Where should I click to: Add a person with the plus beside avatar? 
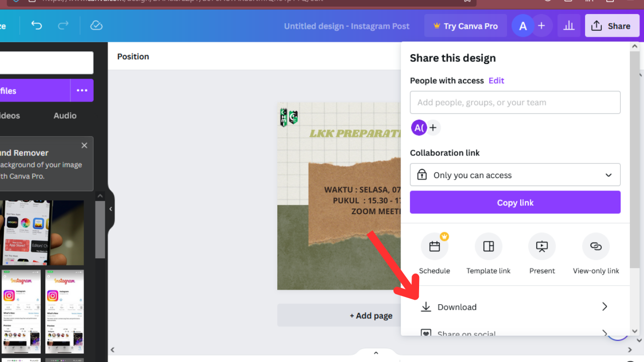point(433,128)
